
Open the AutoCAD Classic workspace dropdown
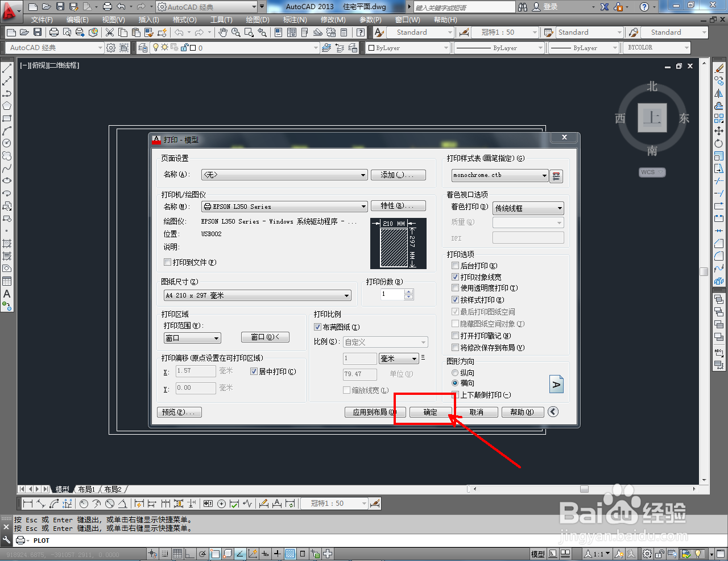click(x=55, y=48)
